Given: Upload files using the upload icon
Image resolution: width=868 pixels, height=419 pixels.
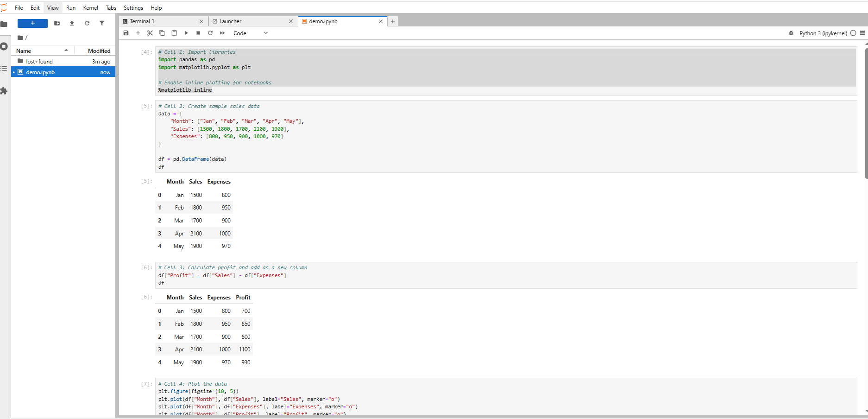Looking at the screenshot, I should [72, 23].
